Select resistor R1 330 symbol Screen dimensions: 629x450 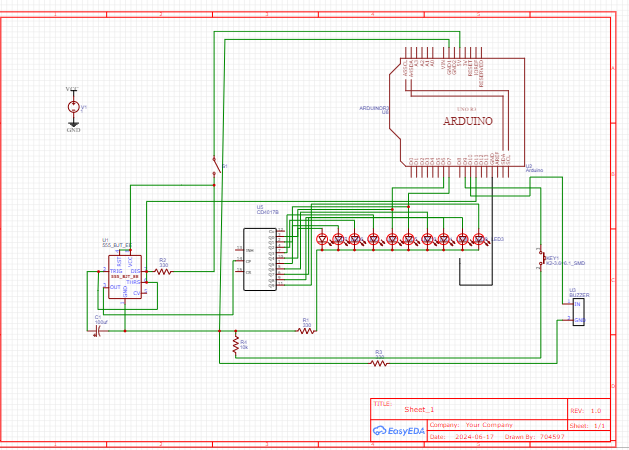click(306, 331)
